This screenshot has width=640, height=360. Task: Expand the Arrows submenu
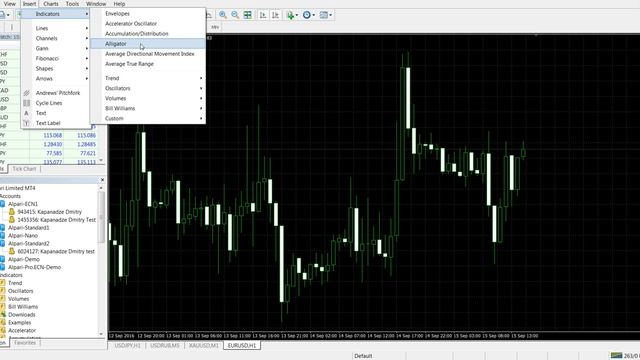click(56, 78)
